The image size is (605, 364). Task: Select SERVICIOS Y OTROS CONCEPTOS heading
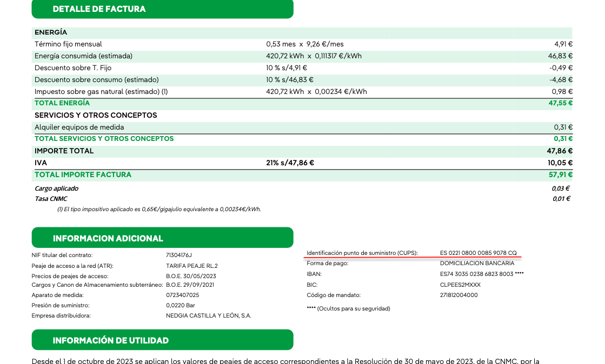pyautogui.click(x=96, y=115)
